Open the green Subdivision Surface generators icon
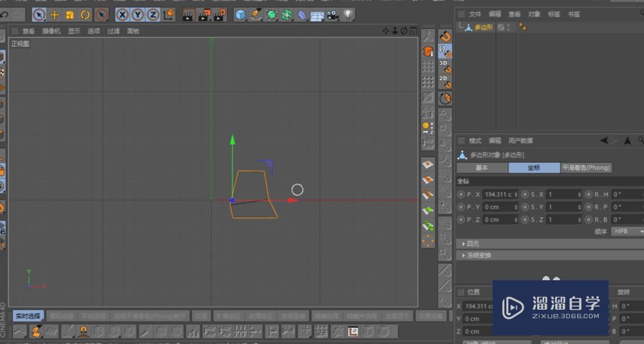 coord(272,15)
